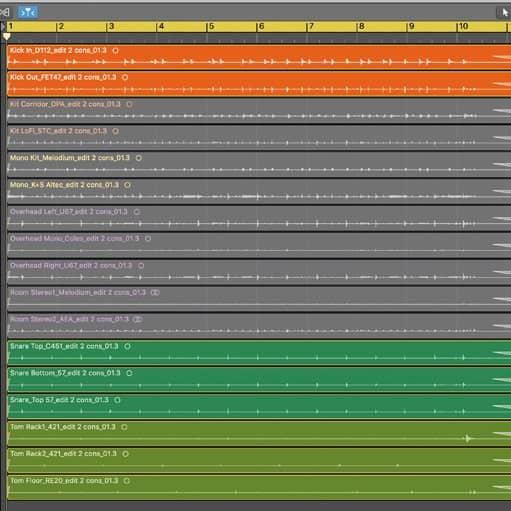Click stereo icon on Room Stereo1_Melodium region
The height and width of the screenshot is (511, 511).
click(155, 292)
